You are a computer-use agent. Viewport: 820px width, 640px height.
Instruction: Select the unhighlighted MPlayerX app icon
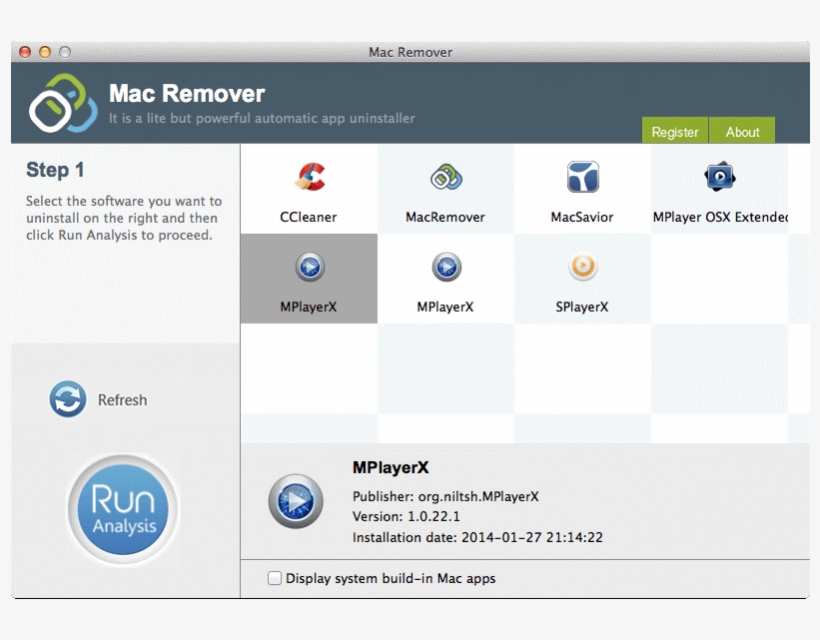tap(446, 267)
